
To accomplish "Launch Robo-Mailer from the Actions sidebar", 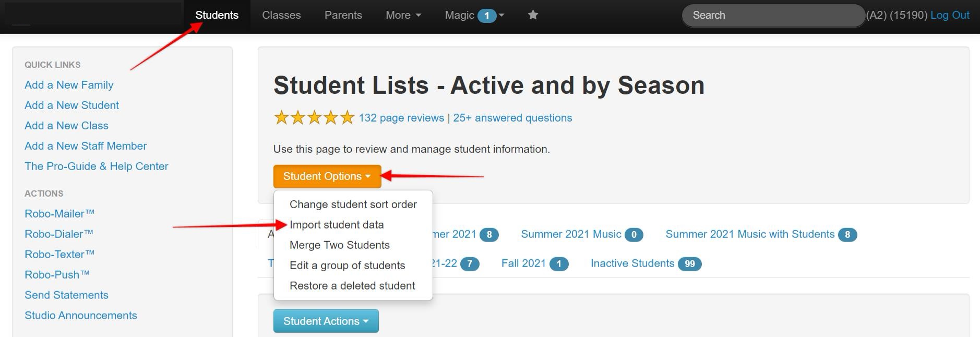I will 59,214.
